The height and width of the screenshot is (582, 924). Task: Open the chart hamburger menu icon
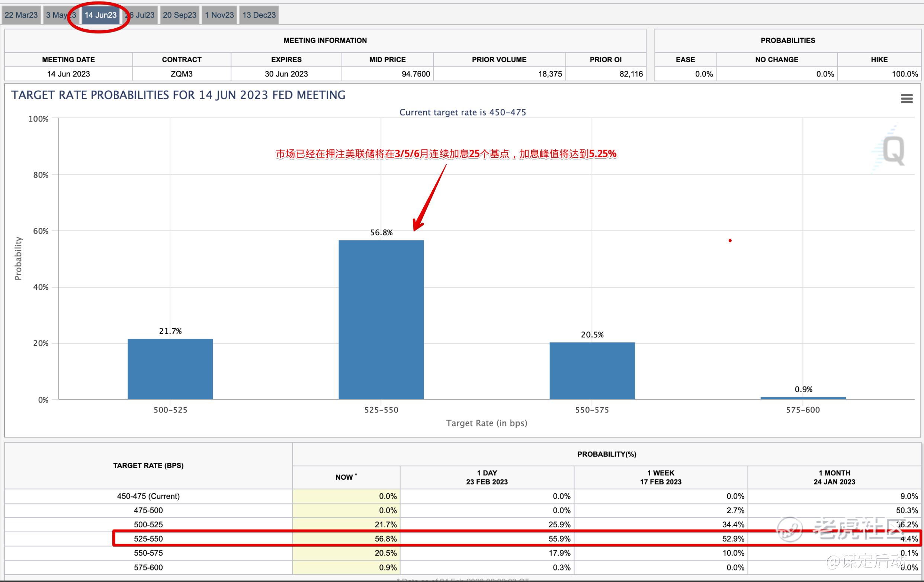coord(907,99)
